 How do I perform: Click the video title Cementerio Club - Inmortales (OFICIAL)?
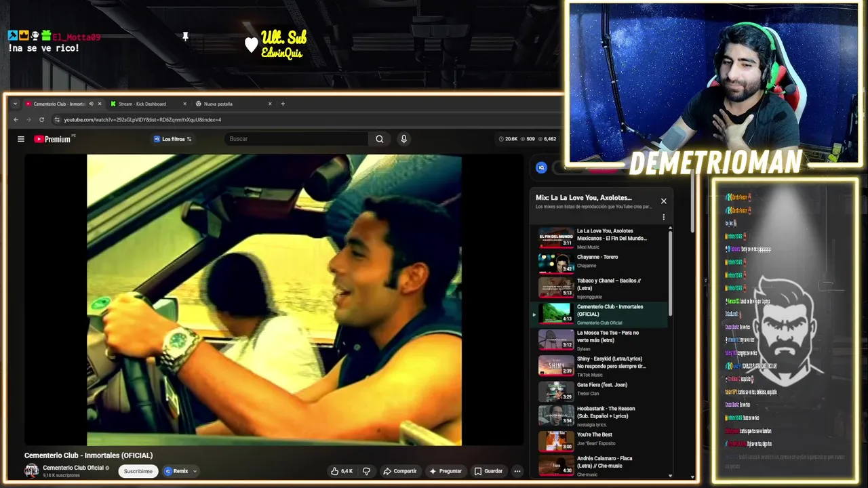click(x=89, y=455)
